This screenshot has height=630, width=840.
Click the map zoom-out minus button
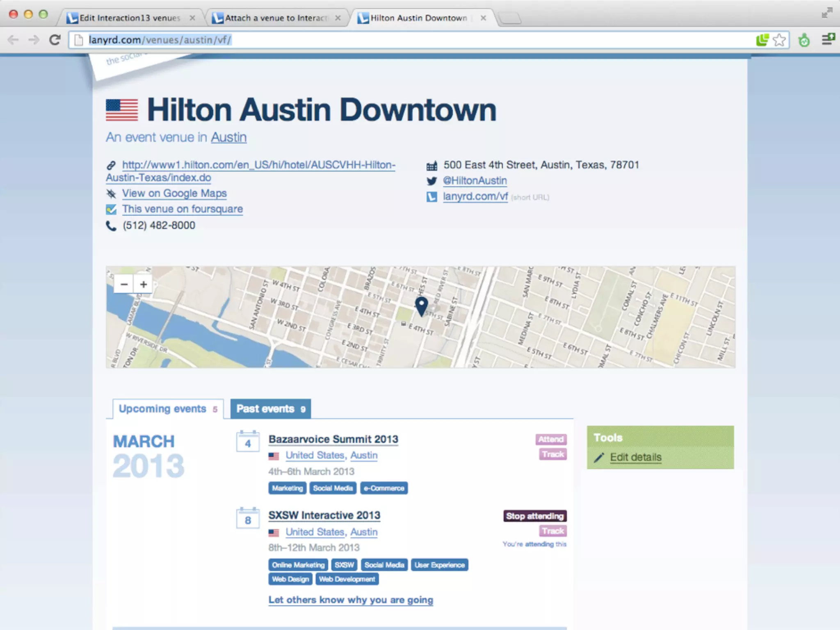click(124, 284)
